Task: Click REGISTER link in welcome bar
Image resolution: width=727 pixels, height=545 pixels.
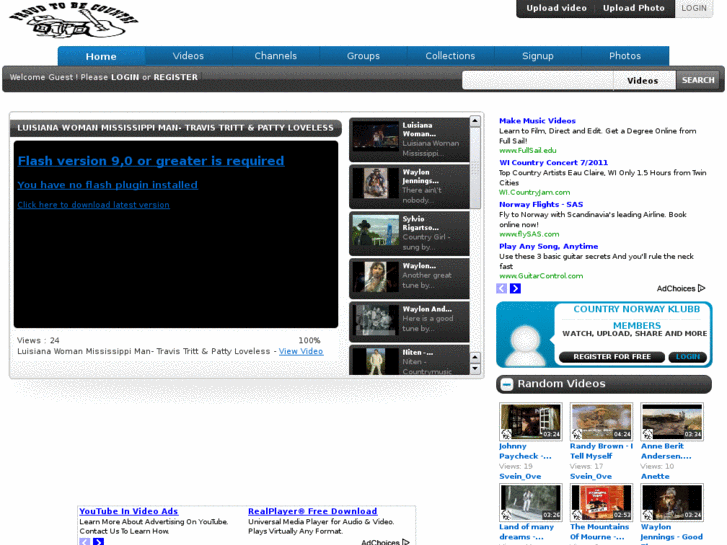Action: (x=175, y=77)
